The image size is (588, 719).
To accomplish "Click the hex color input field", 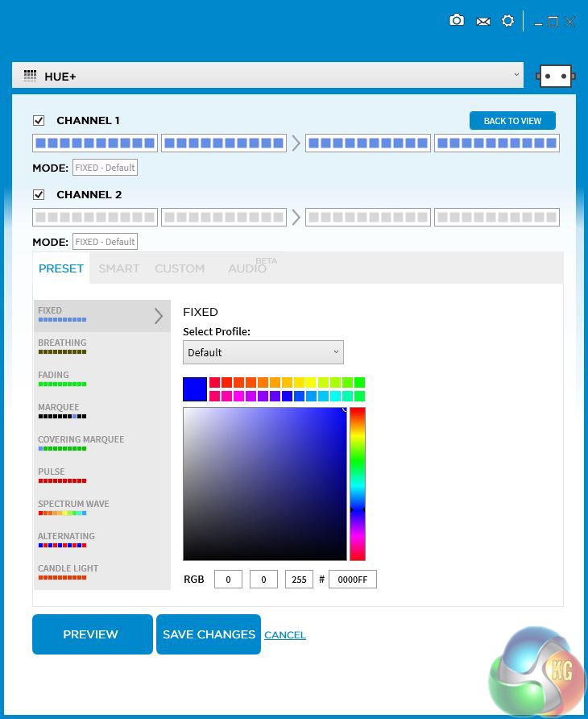I will point(353,579).
